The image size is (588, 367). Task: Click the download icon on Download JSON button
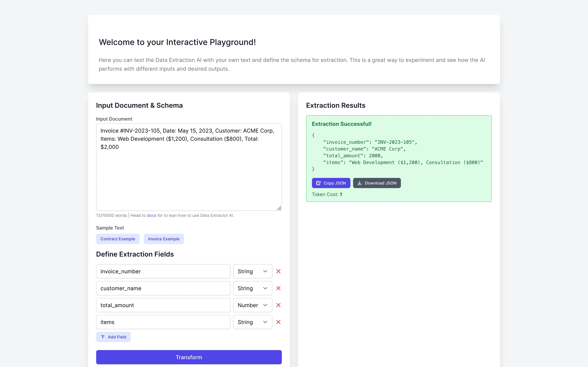point(359,183)
